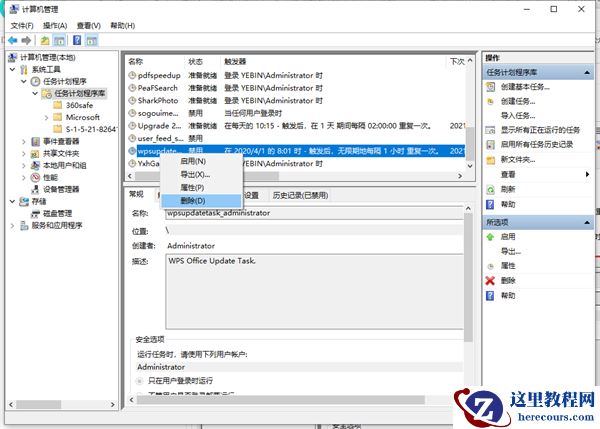Screen dimensions: 600x429
Task: Click 创建任务 icon in actions pane
Action: pos(491,101)
